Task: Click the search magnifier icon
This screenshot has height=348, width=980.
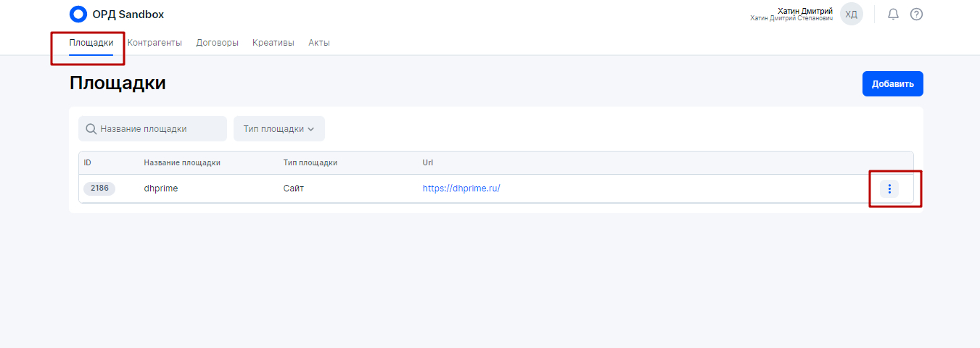Action: 91,129
